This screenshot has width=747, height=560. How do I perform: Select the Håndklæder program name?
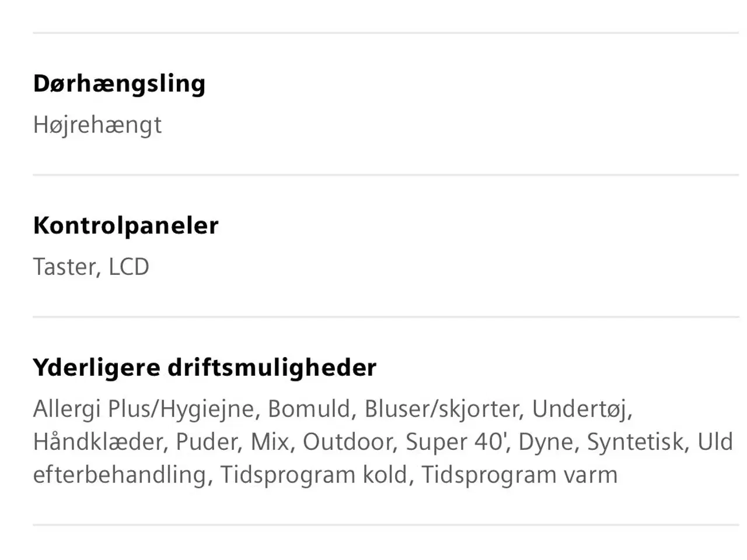click(x=97, y=442)
